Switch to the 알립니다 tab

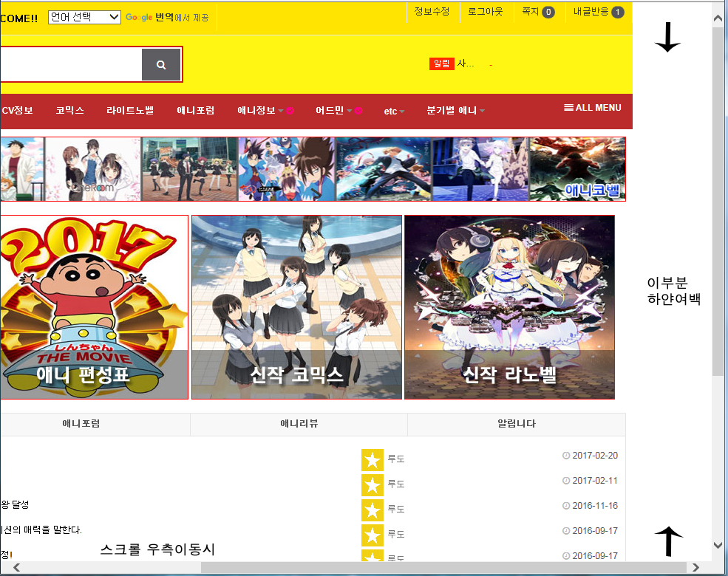517,424
